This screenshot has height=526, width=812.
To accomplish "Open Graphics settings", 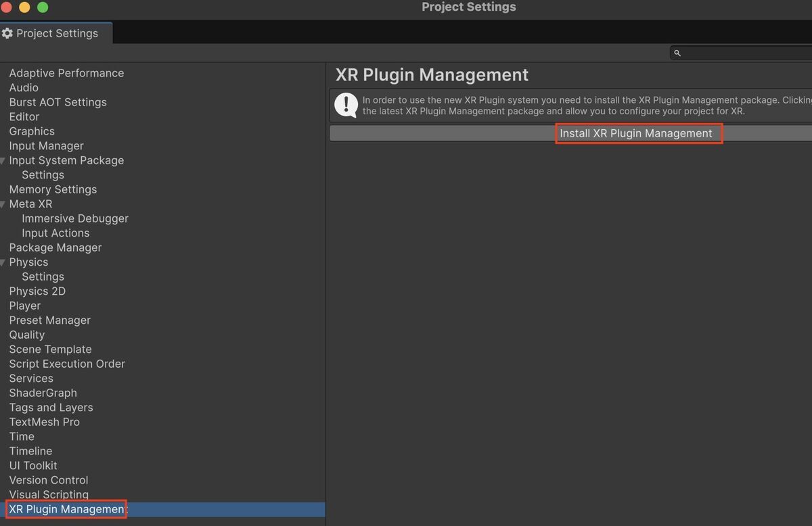I will coord(32,131).
